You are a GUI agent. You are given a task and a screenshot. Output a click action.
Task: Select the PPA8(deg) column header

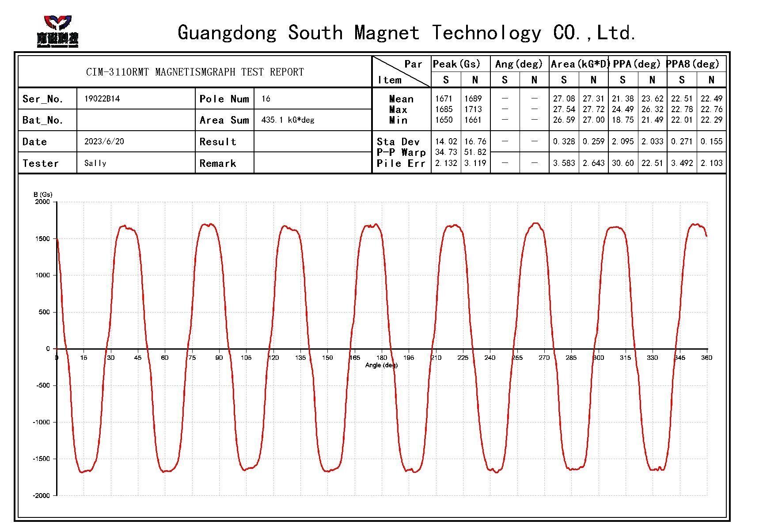click(692, 64)
